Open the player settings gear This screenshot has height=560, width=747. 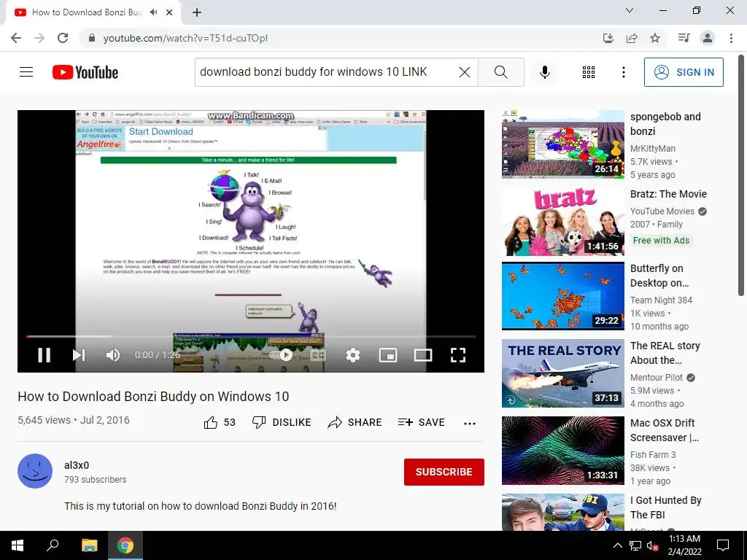point(353,355)
